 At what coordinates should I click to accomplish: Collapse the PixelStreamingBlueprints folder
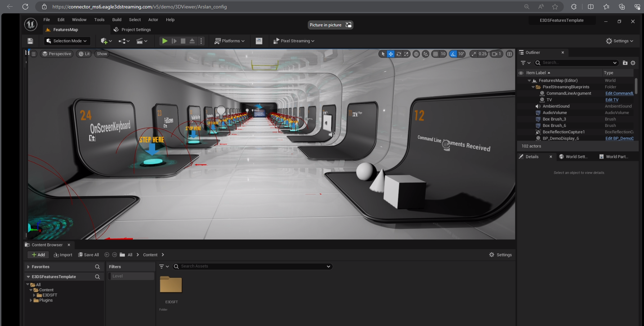click(x=533, y=87)
